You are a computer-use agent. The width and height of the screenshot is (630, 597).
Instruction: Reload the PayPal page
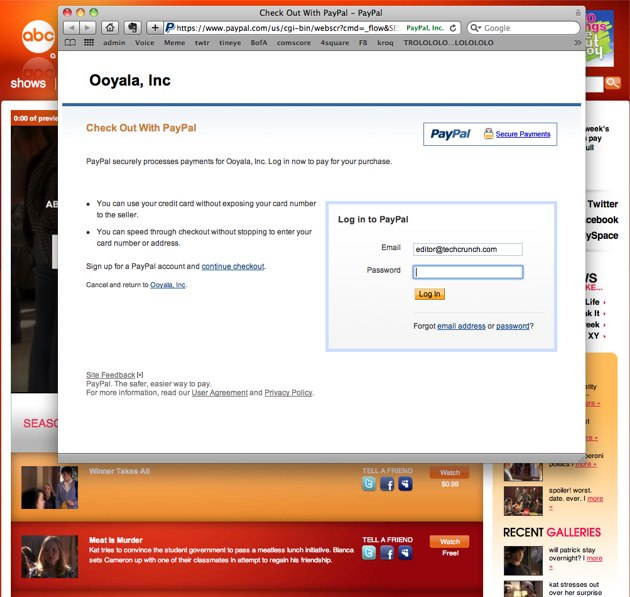(453, 28)
